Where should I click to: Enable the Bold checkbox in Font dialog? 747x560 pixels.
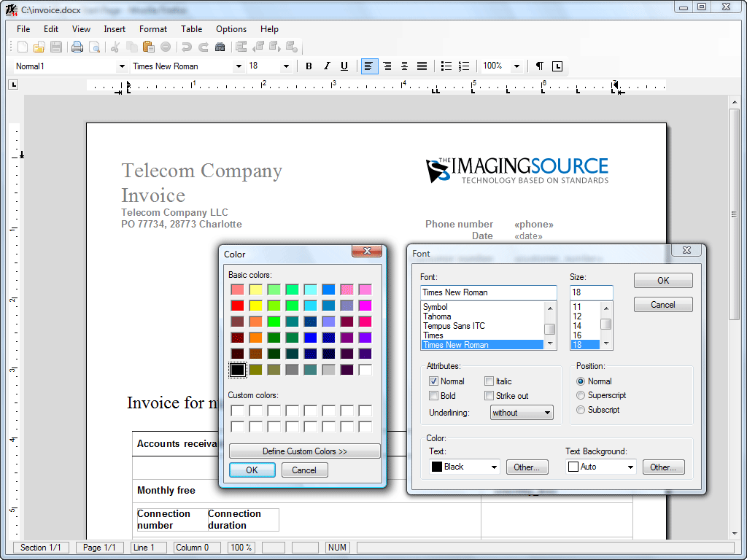433,396
